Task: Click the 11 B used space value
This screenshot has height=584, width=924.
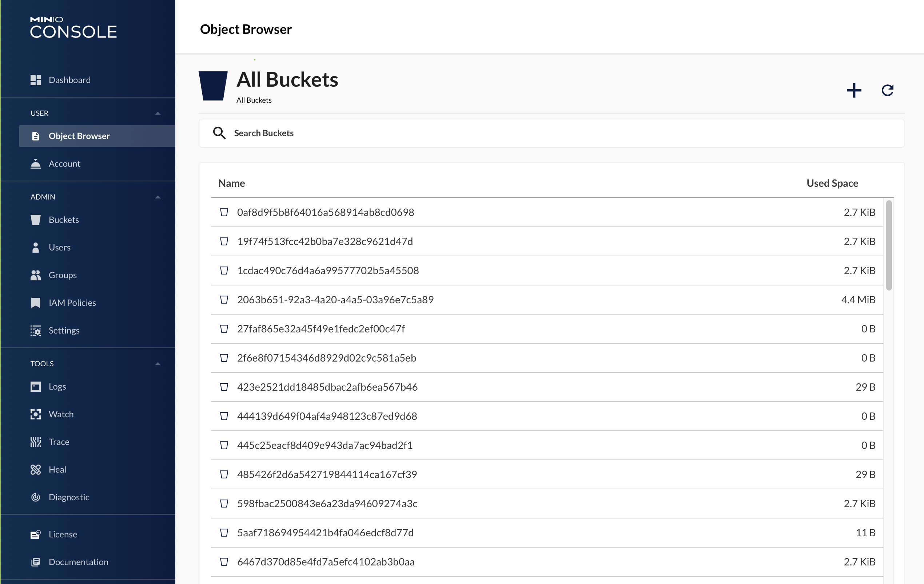Action: (x=865, y=533)
